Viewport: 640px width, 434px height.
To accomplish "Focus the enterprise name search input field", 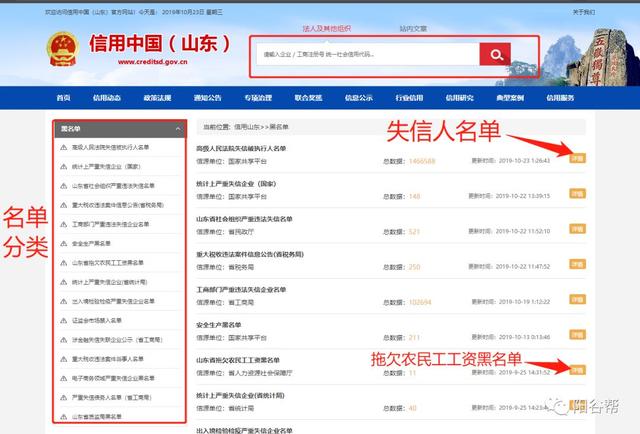I will [x=368, y=54].
